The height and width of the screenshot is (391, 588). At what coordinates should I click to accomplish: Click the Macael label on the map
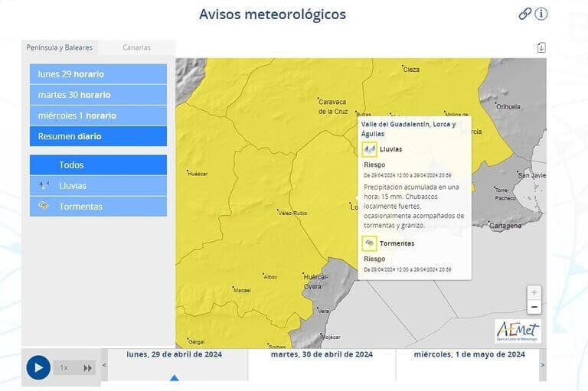[x=242, y=290]
